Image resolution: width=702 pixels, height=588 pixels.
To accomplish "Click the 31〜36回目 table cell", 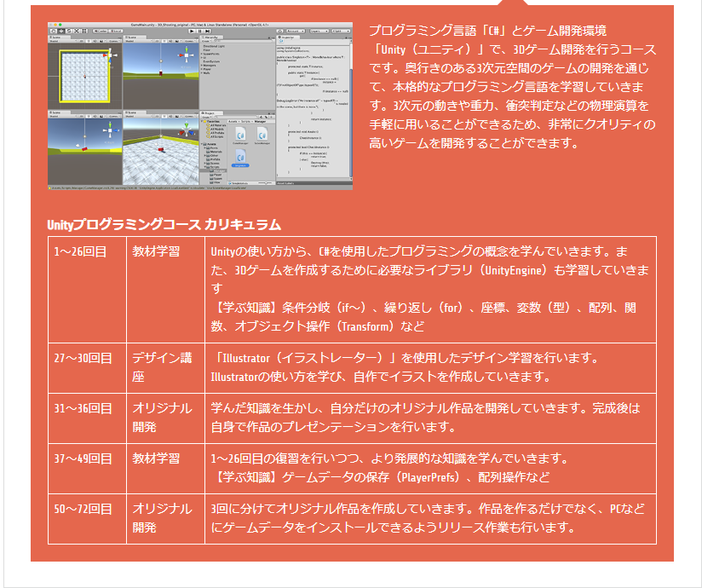I will tap(87, 418).
